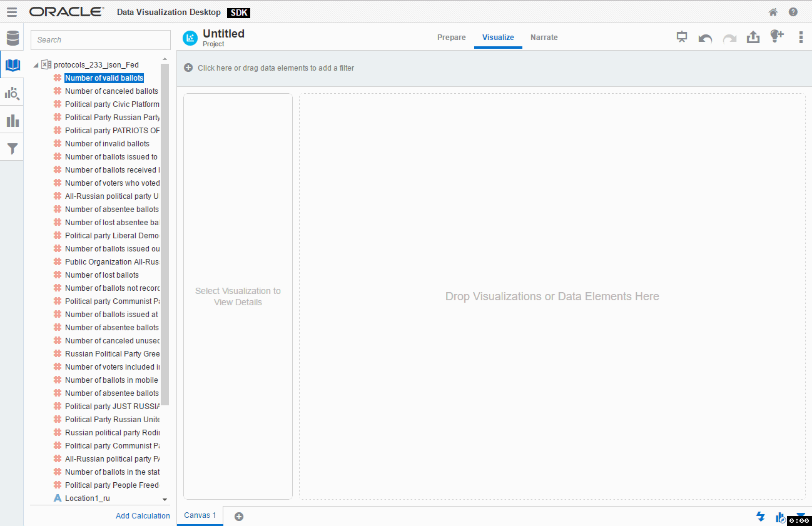Viewport: 812px width, 526px height.
Task: Open the filter funnel sidebar icon
Action: click(x=13, y=148)
